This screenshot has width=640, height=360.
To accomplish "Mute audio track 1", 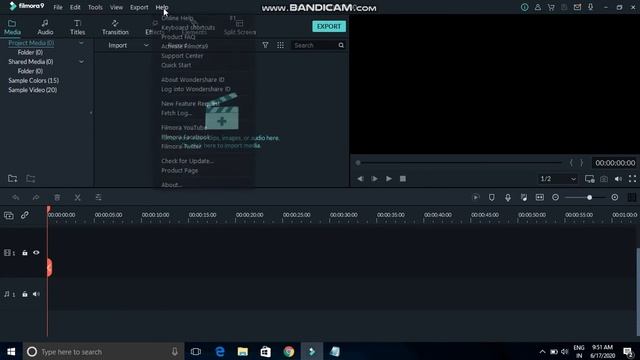I will [x=36, y=294].
